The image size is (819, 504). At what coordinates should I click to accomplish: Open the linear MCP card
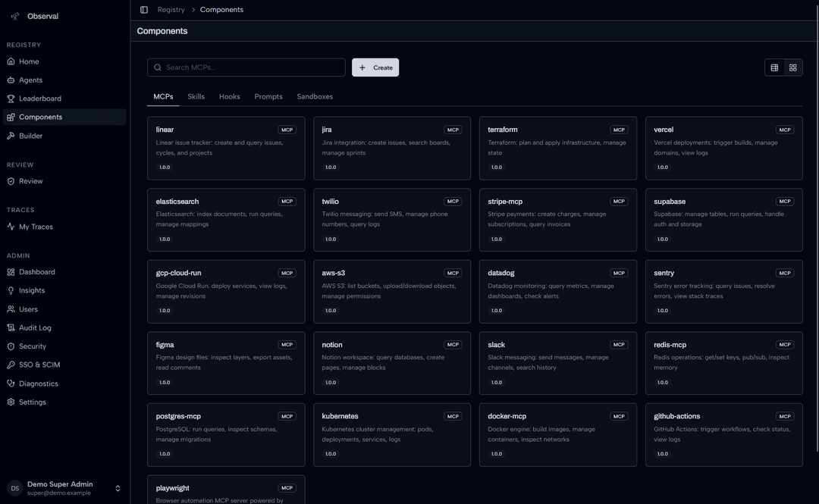226,149
